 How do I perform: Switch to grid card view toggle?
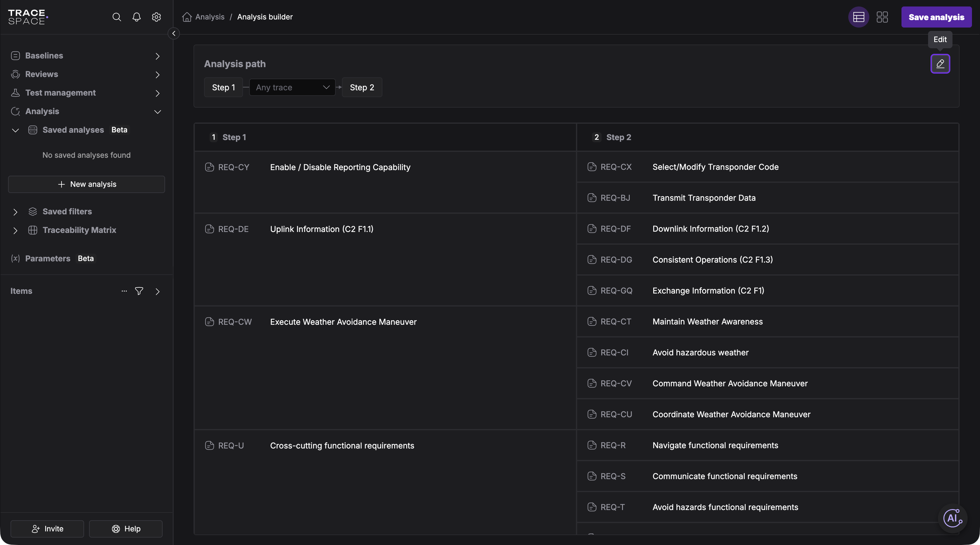pyautogui.click(x=882, y=17)
